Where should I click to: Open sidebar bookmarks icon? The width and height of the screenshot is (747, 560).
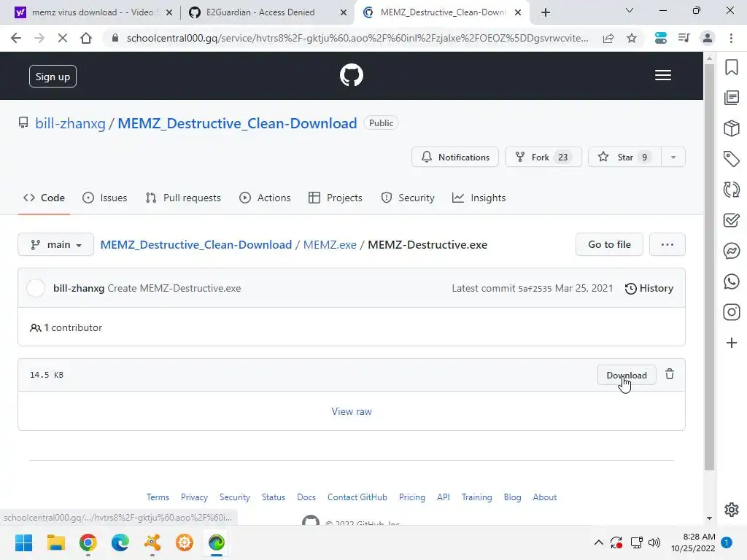(732, 67)
